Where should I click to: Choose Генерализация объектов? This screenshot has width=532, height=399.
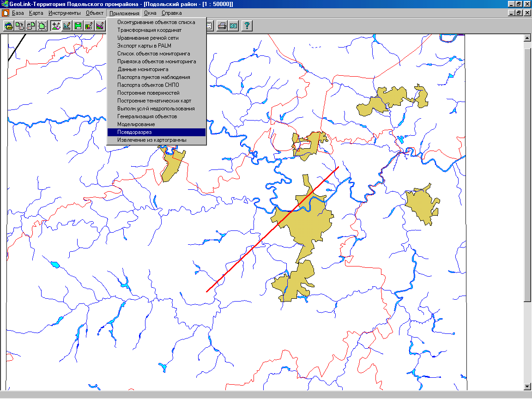pyautogui.click(x=157, y=116)
